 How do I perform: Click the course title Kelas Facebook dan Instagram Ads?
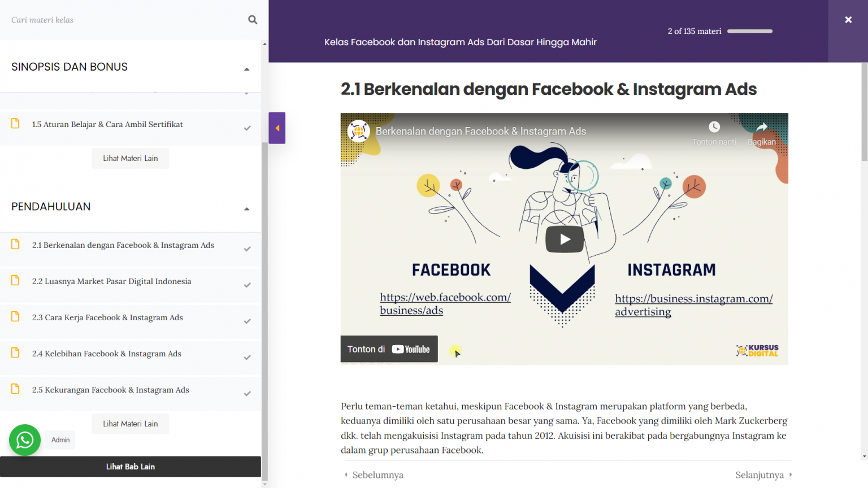(x=461, y=42)
